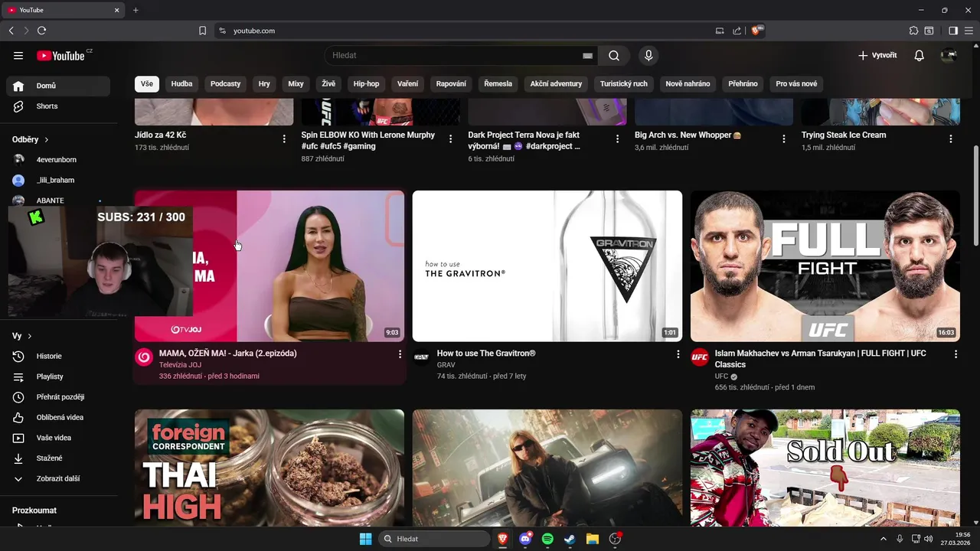The image size is (980, 551).
Task: Open Stažené in sidebar
Action: click(x=58, y=458)
